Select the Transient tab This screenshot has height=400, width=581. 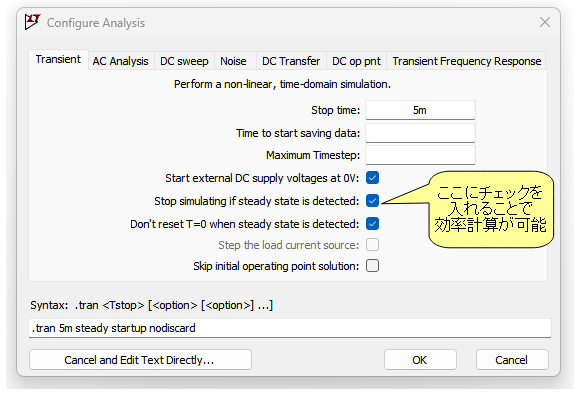tap(58, 59)
